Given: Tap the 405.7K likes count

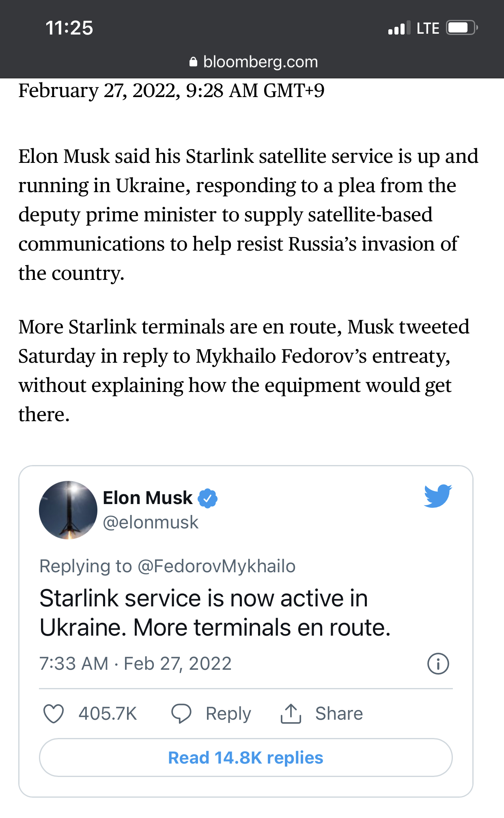Looking at the screenshot, I should pos(108,714).
